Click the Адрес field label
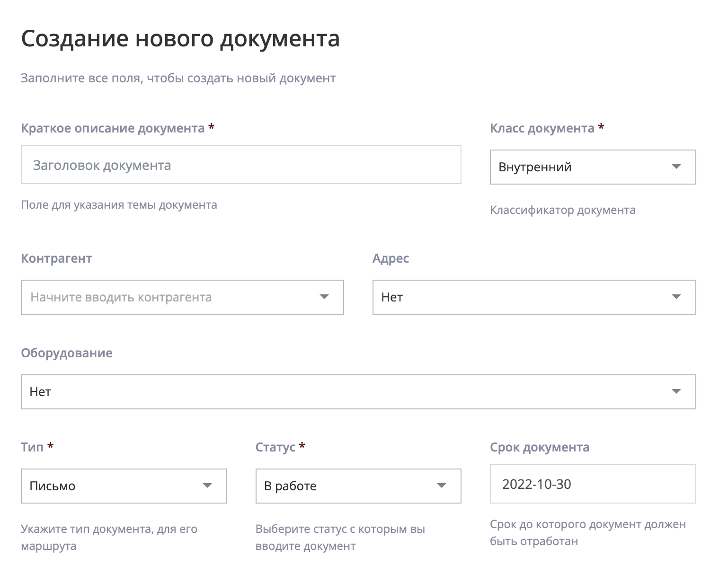Screen dimensions: 728x584 (391, 258)
